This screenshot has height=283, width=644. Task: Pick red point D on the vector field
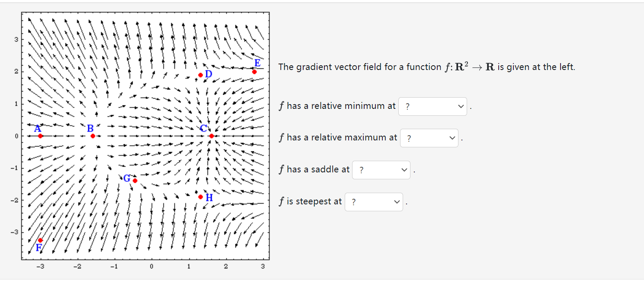click(201, 75)
